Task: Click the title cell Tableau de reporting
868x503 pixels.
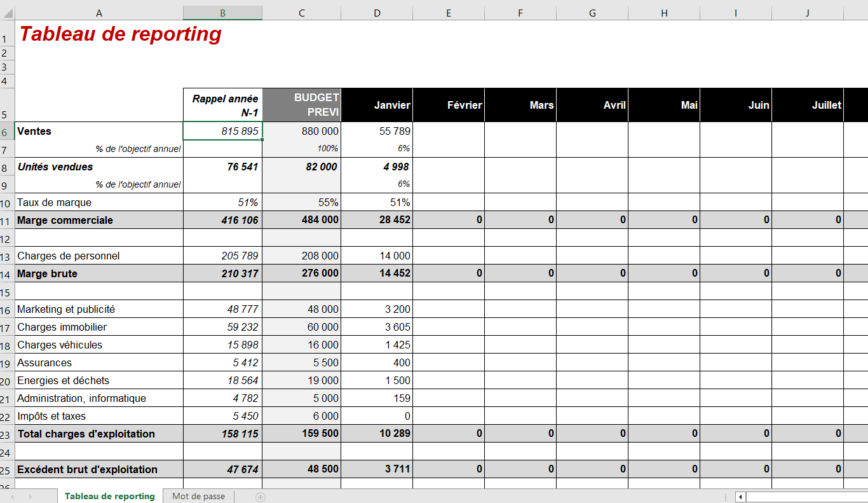Action: (121, 34)
